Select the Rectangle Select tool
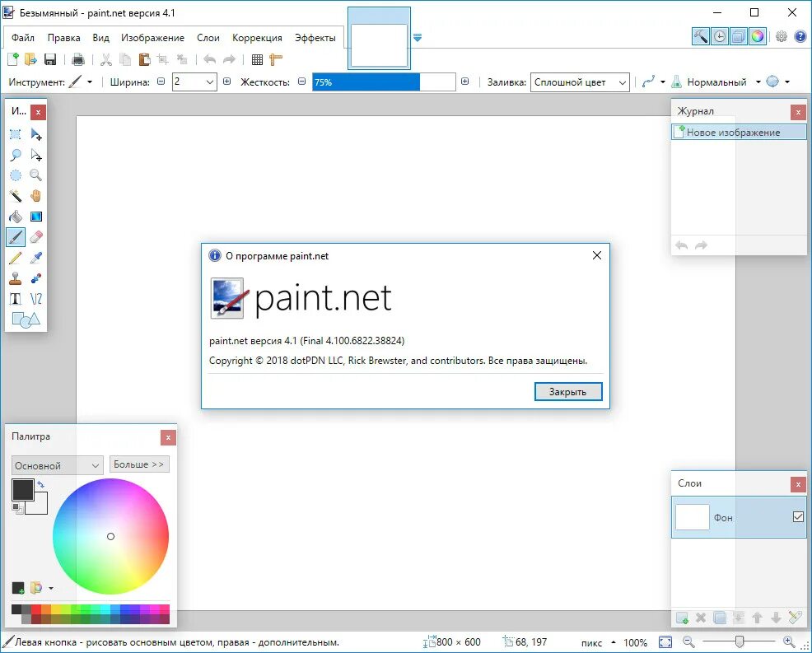 click(x=16, y=135)
